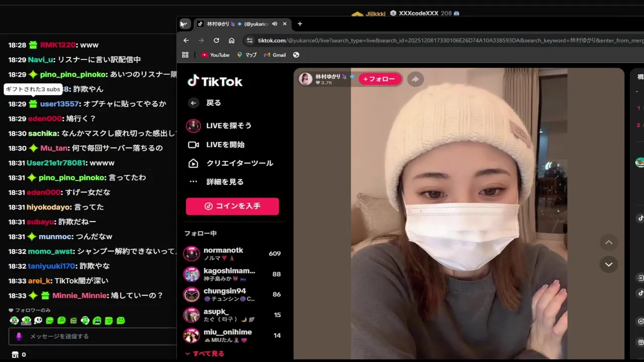Click username arei_k in chat
644x362 pixels.
pos(39,281)
